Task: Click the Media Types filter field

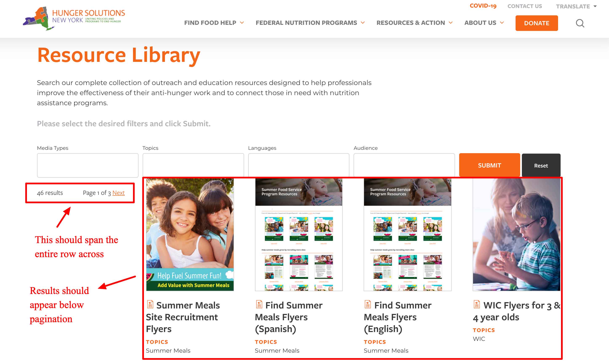Action: 88,165
